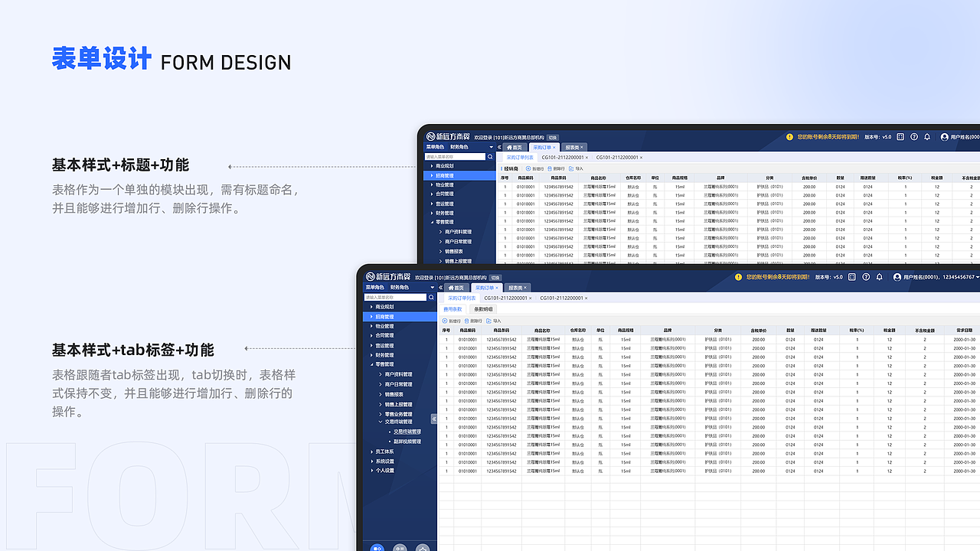Viewport: 980px width, 551px height.
Task: Open 副屏视频管理 in the lower window sidebar
Action: pyautogui.click(x=407, y=442)
